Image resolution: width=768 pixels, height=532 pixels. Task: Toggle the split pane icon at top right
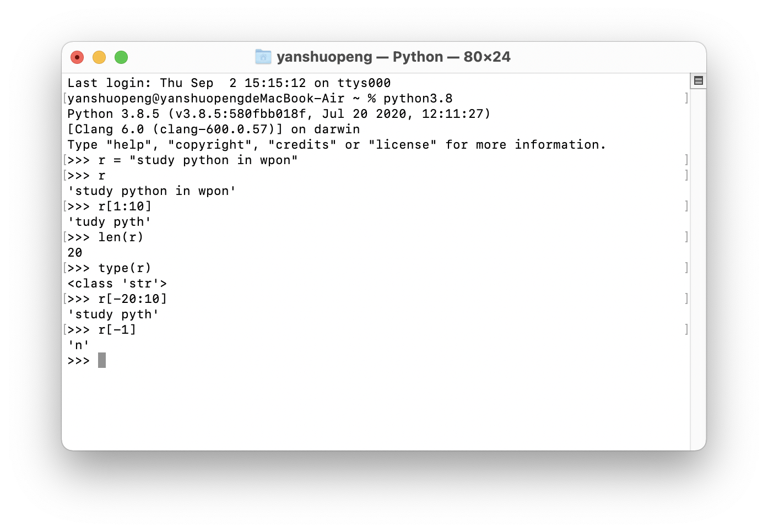698,81
